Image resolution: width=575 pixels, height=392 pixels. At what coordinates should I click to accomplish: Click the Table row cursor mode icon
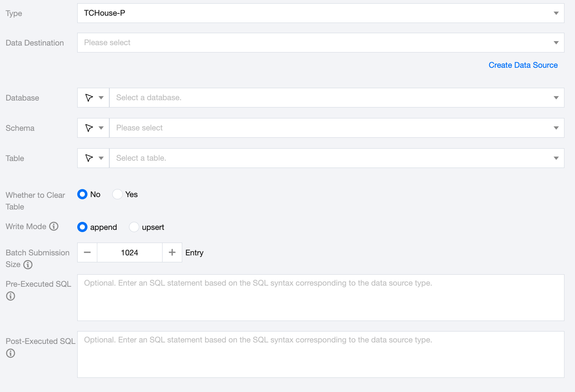[x=89, y=158]
